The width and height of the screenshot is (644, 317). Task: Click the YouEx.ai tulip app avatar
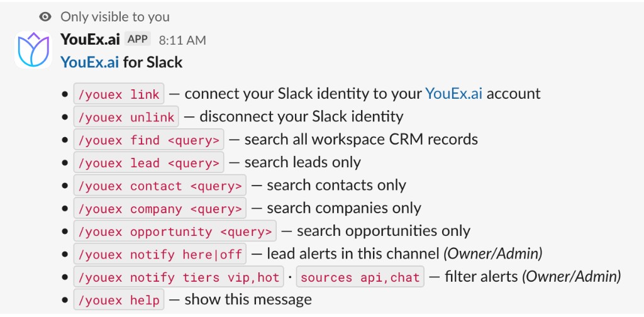tap(33, 50)
